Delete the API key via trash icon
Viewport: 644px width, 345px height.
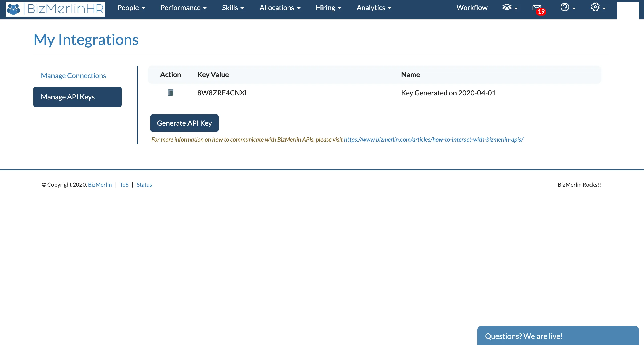(170, 92)
